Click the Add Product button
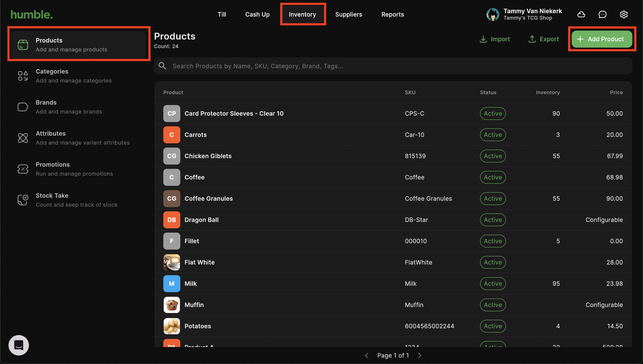The image size is (643, 364). point(602,39)
